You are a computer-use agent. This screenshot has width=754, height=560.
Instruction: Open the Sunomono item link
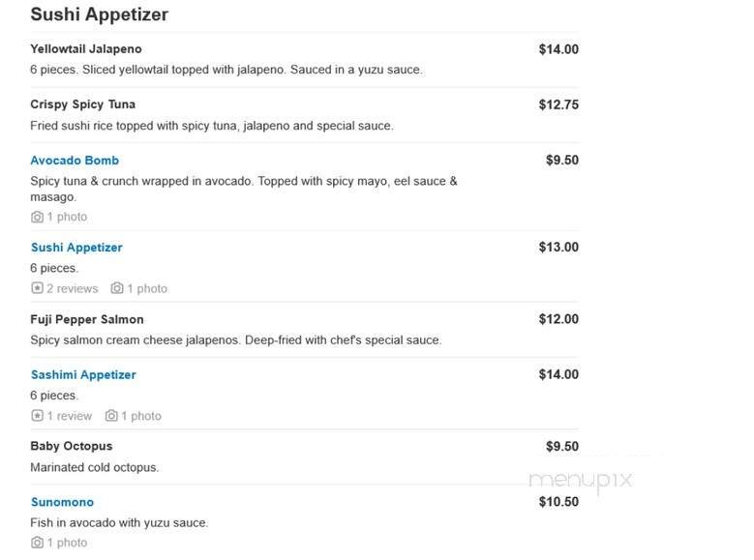click(x=62, y=502)
